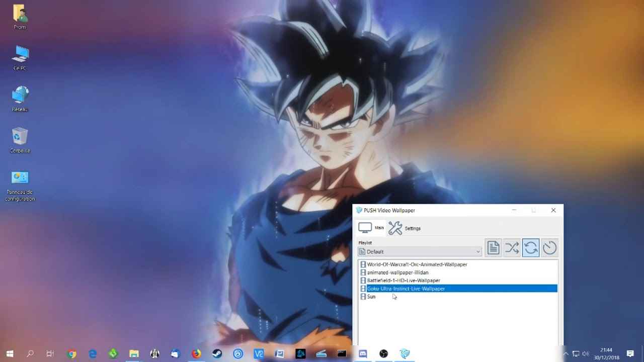Open the Windows Start menu

[10, 354]
